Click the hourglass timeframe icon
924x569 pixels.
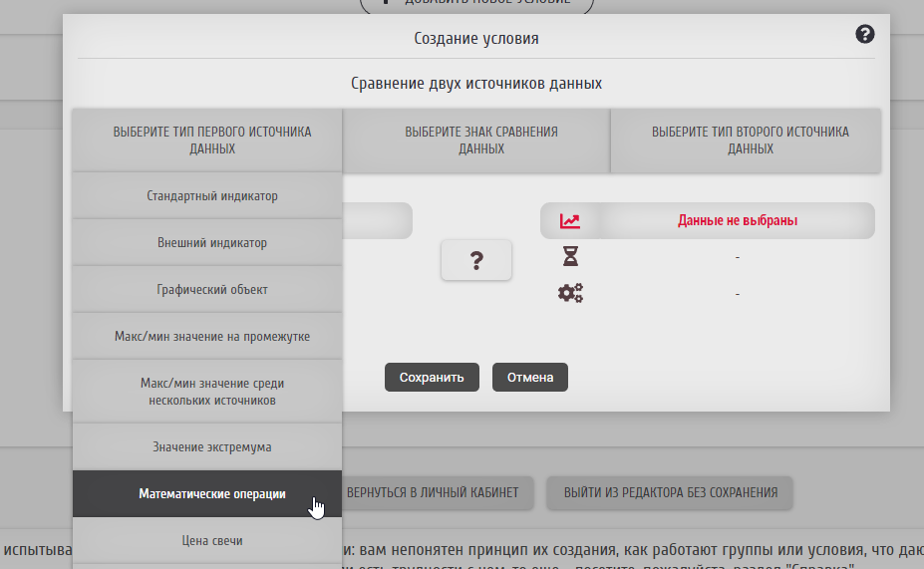tap(570, 257)
